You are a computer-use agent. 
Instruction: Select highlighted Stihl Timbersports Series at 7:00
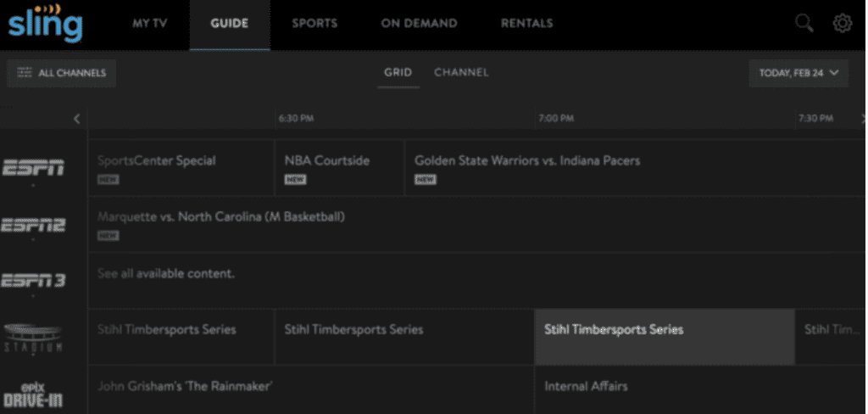point(665,337)
